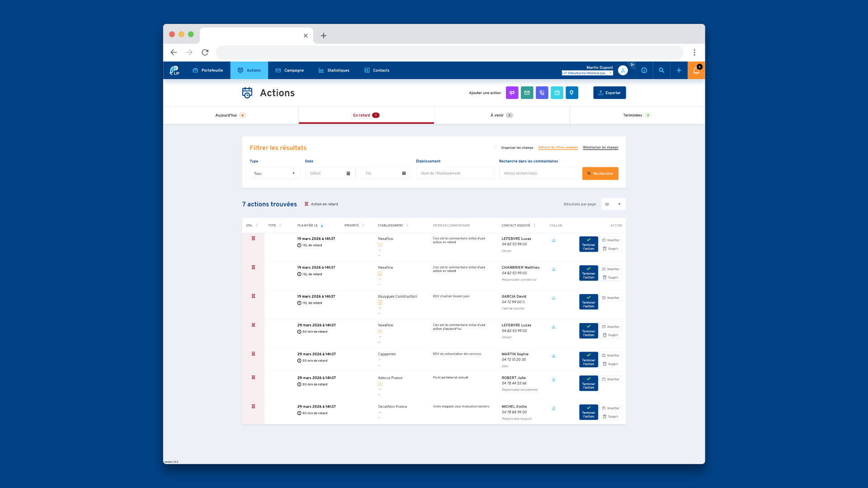868x488 pixels.
Task: Click the Mot(s) recherché(s) input field
Action: point(538,173)
